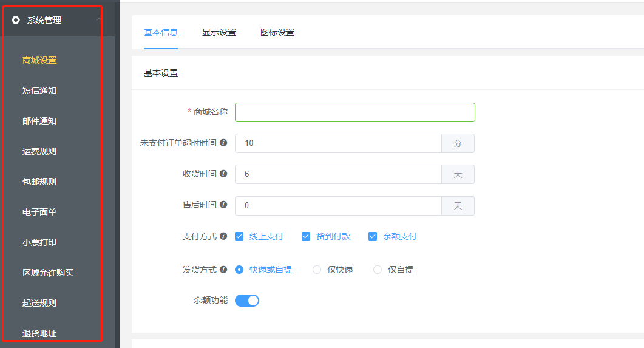Click the 系统管理 gear icon
This screenshot has height=348, width=644.
[x=16, y=19]
